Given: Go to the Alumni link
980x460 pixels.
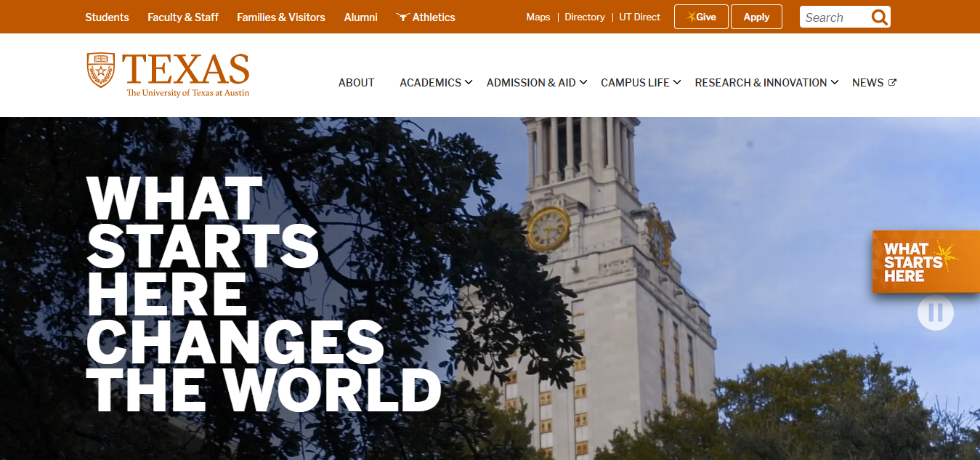Looking at the screenshot, I should (x=360, y=17).
